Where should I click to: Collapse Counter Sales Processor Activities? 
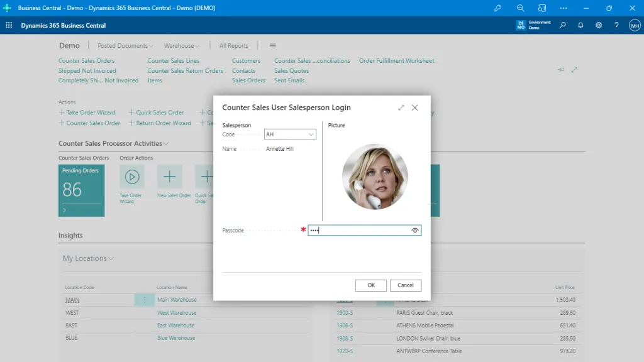[x=165, y=143]
